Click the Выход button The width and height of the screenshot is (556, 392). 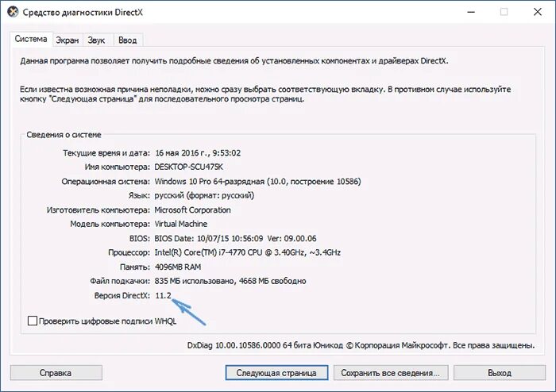pyautogui.click(x=500, y=373)
